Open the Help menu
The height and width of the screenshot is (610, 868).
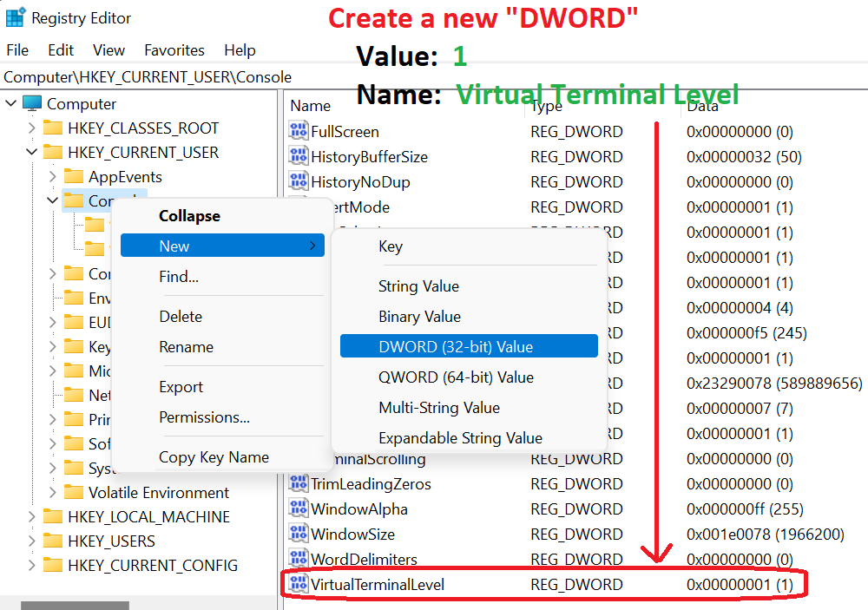pos(240,50)
